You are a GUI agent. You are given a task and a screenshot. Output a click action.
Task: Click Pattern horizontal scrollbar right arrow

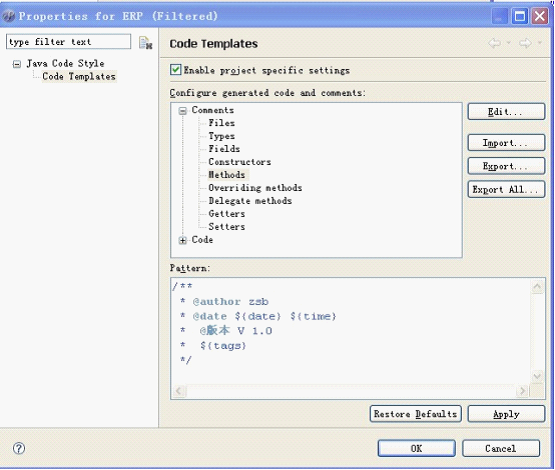pyautogui.click(x=522, y=391)
